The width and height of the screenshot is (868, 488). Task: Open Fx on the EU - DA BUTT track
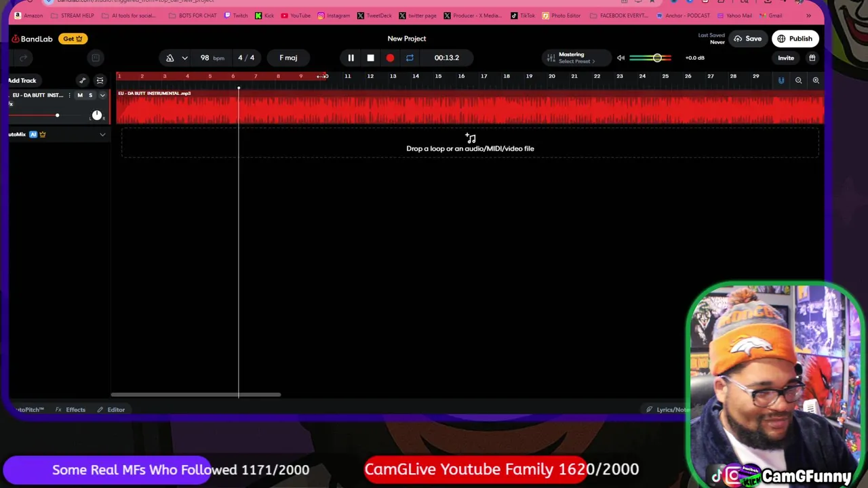point(11,104)
